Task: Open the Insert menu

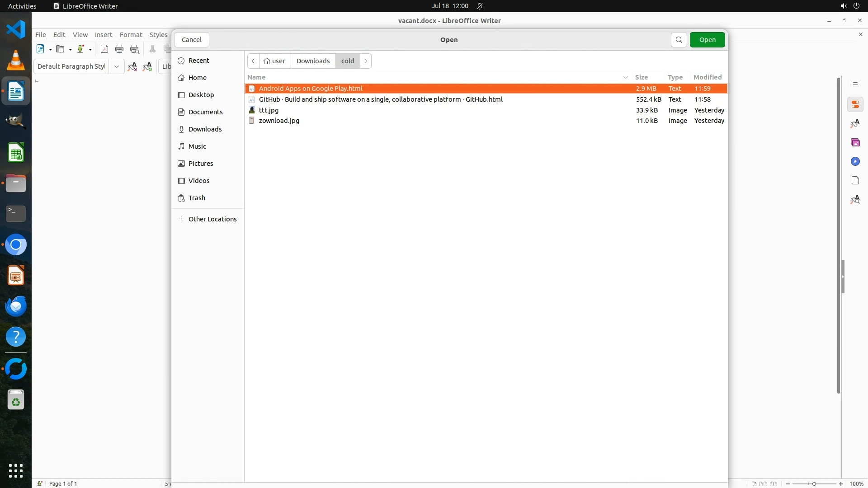Action: click(103, 35)
